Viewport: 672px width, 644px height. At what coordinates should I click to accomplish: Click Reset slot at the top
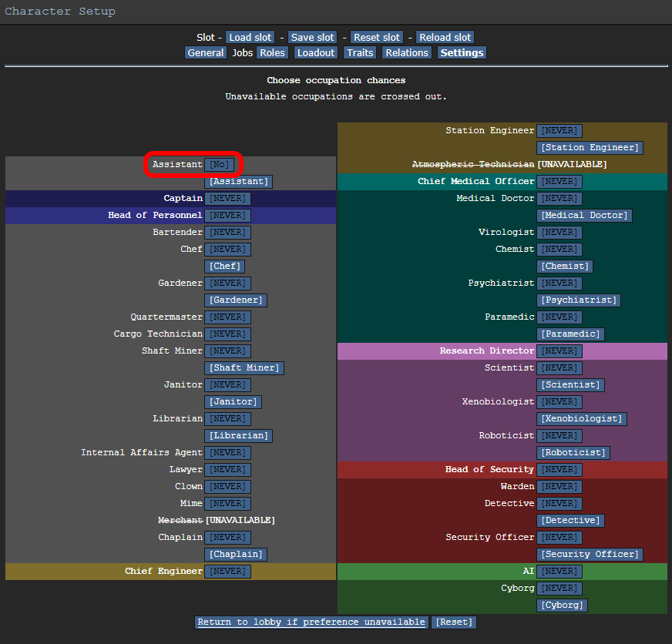(x=377, y=37)
